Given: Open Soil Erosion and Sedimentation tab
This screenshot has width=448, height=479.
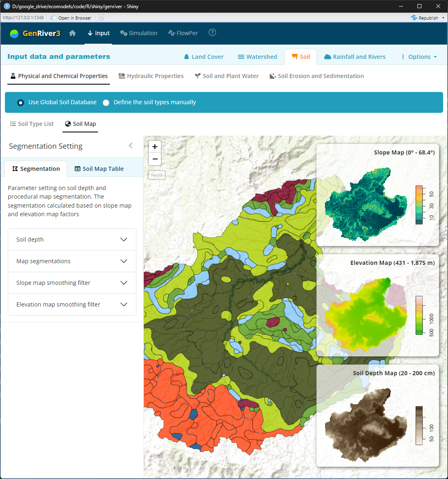Looking at the screenshot, I should point(317,76).
